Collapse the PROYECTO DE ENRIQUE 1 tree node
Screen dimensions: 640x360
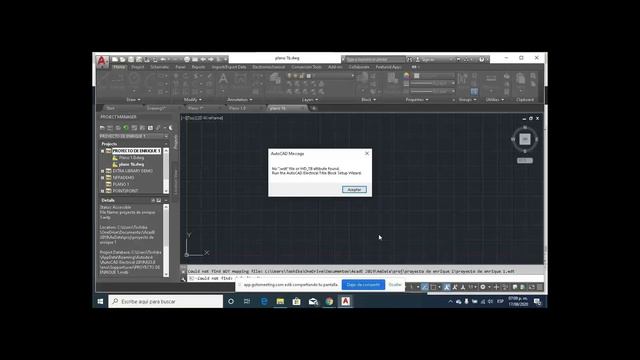[102, 151]
